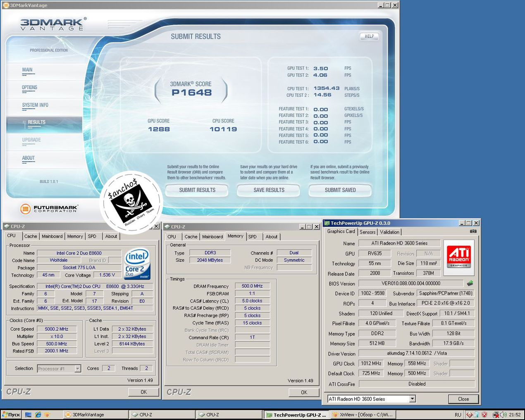Switch to 3DMarkVantage taskbar button

[x=95, y=415]
